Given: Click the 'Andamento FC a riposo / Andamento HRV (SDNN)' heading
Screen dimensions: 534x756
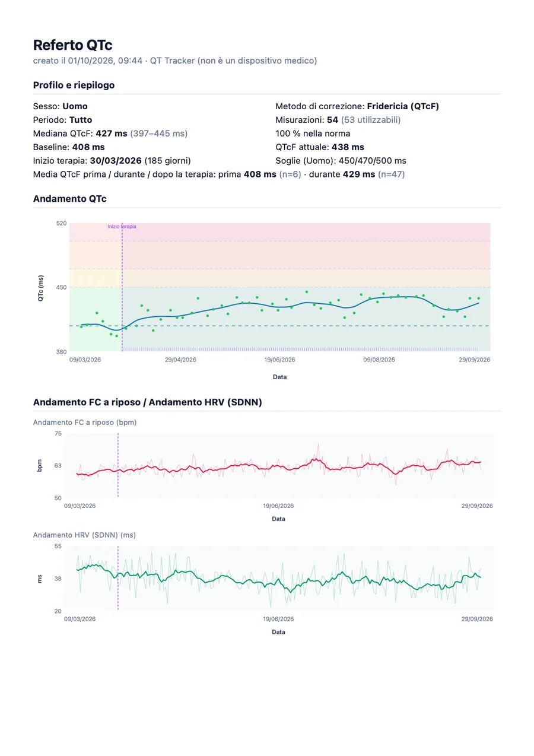Looking at the screenshot, I should point(148,402).
